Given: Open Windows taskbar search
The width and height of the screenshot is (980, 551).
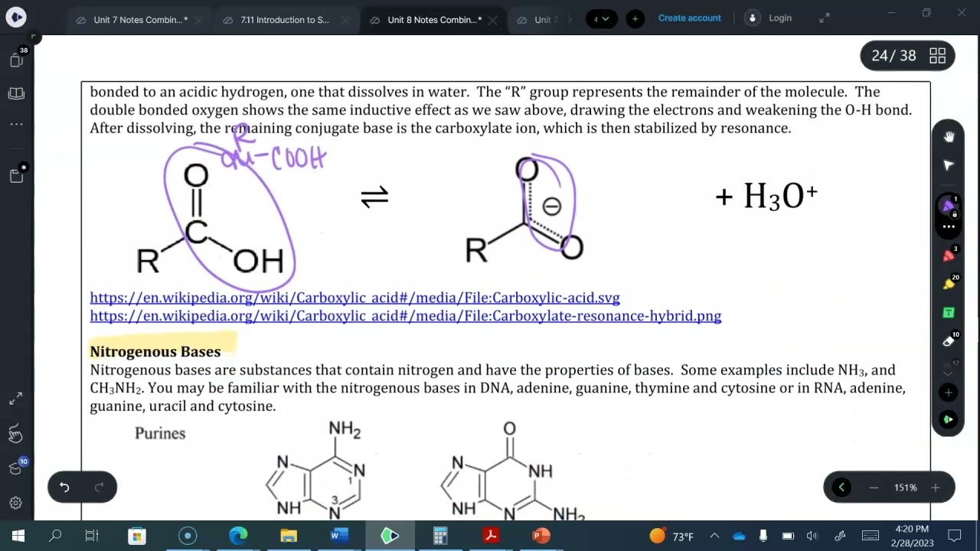Looking at the screenshot, I should [x=55, y=536].
